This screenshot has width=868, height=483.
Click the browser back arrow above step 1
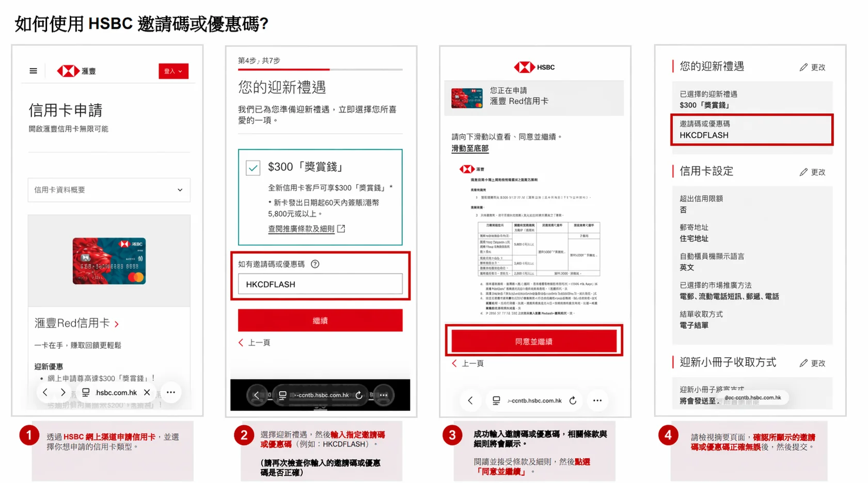(45, 393)
